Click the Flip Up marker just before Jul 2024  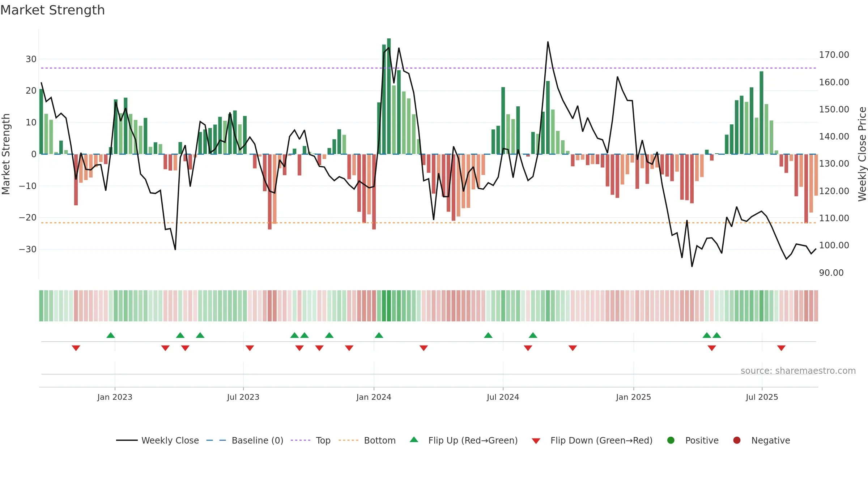[488, 335]
